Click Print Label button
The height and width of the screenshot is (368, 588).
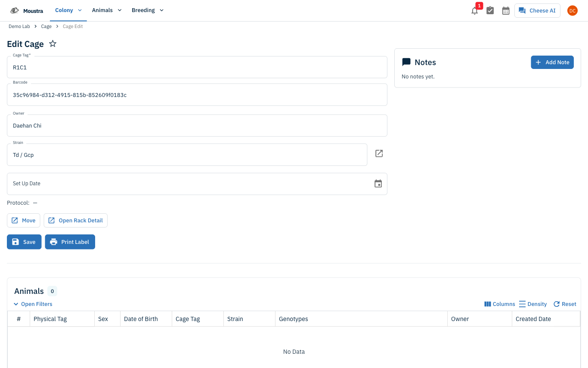tap(70, 242)
